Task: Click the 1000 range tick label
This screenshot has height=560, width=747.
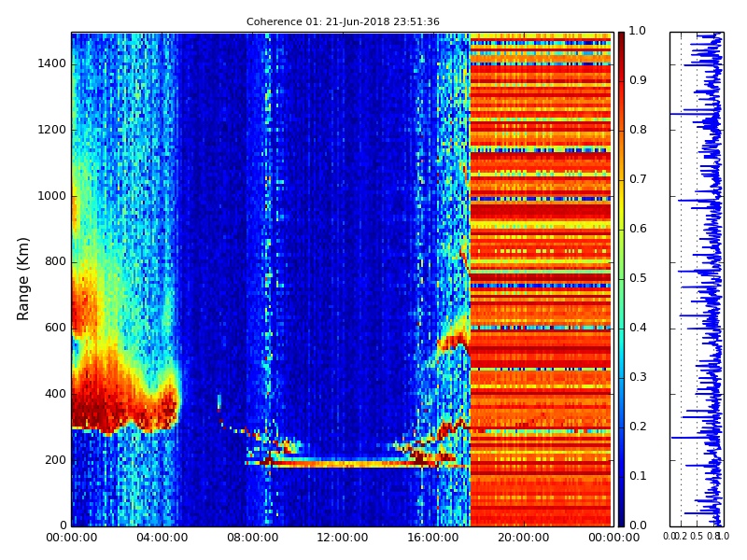Action: point(52,196)
